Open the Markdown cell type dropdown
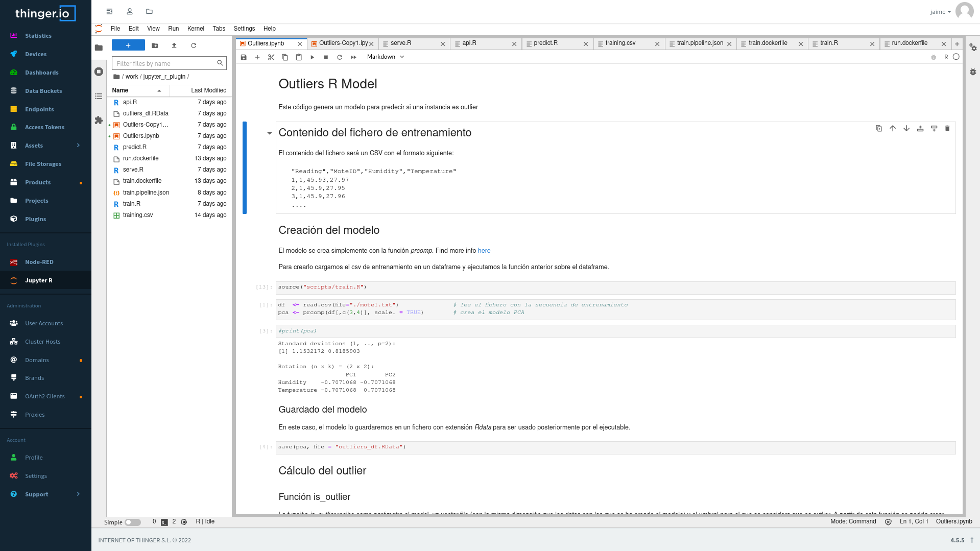Image resolution: width=980 pixels, height=551 pixels. click(x=386, y=57)
